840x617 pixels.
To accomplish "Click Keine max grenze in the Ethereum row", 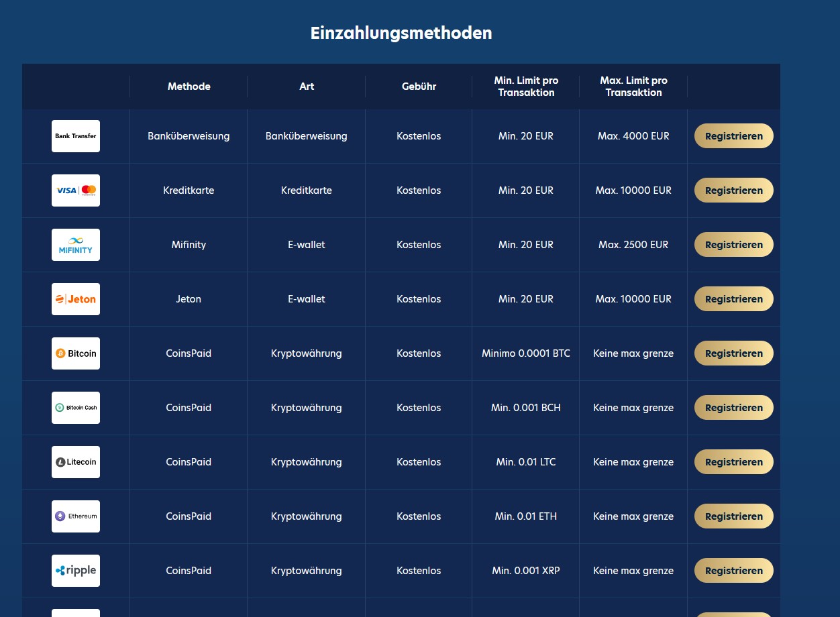I will pos(633,516).
